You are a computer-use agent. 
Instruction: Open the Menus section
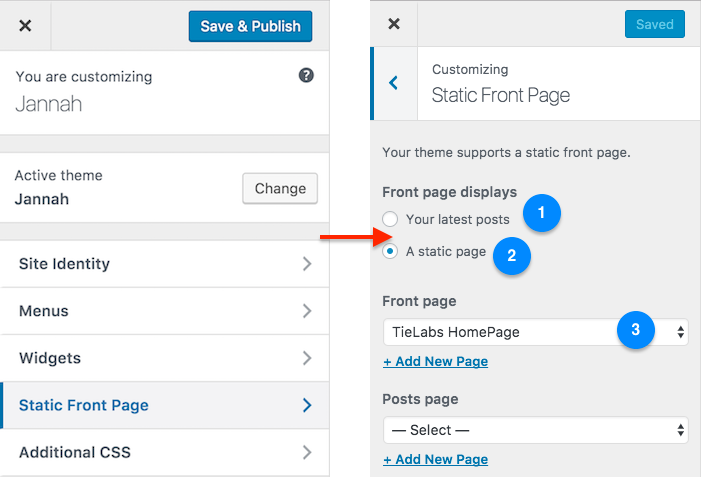tap(165, 311)
